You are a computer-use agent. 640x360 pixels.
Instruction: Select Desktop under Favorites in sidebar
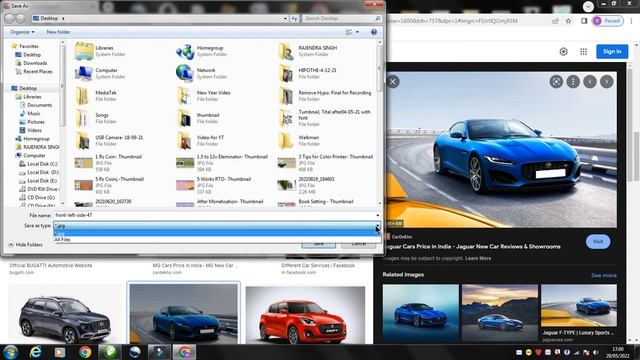(x=32, y=55)
